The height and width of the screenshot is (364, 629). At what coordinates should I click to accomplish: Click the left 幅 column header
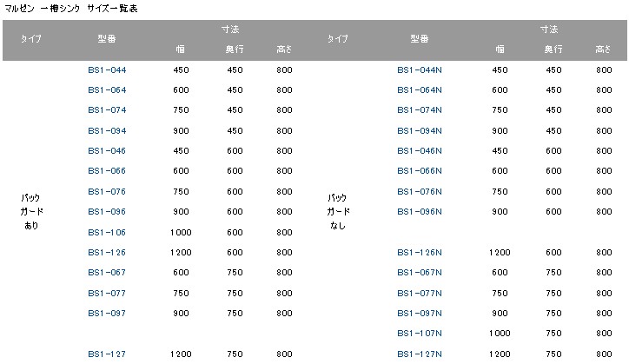point(181,50)
